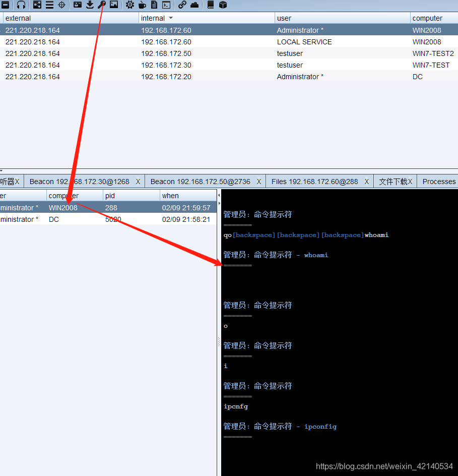Open the Help book icon

point(211,5)
